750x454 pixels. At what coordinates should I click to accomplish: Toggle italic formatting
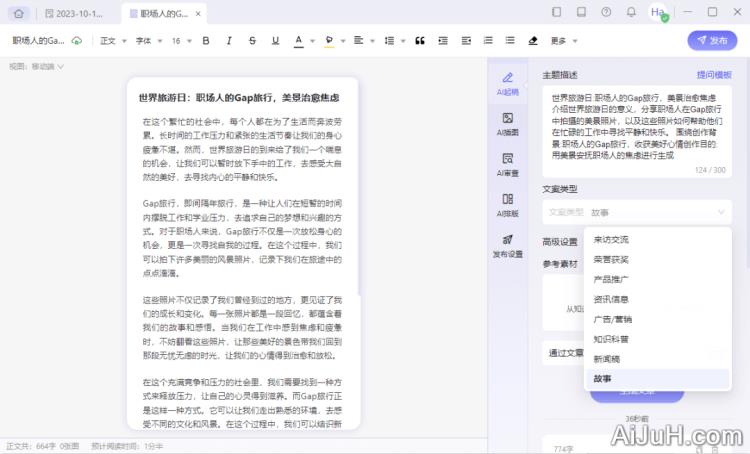point(227,41)
